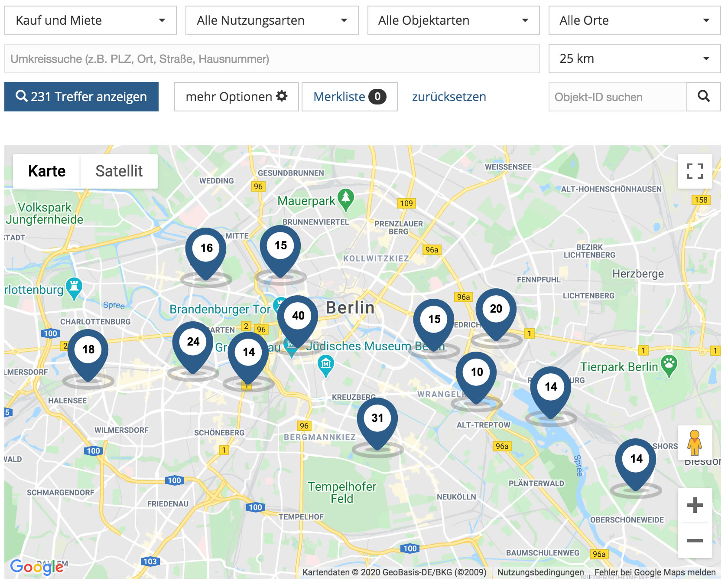Switch the map to Satellit view

coord(119,171)
